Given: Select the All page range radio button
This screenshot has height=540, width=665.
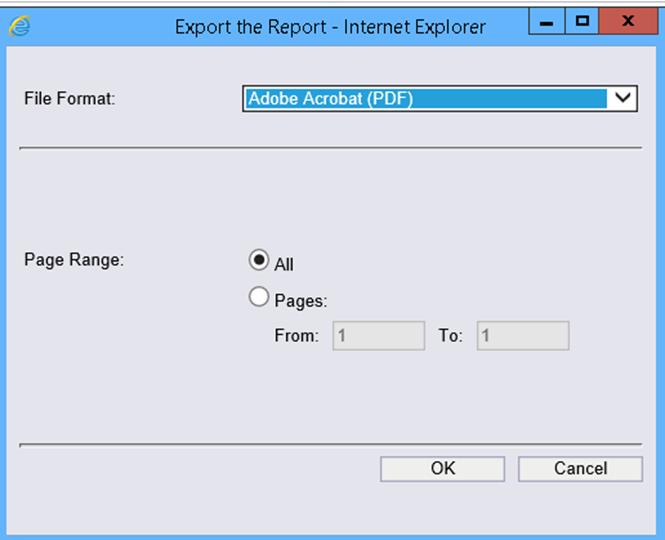Looking at the screenshot, I should tap(259, 260).
